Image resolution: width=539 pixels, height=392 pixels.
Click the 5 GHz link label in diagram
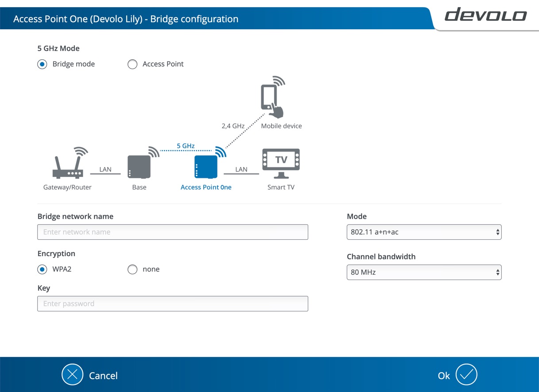[186, 146]
